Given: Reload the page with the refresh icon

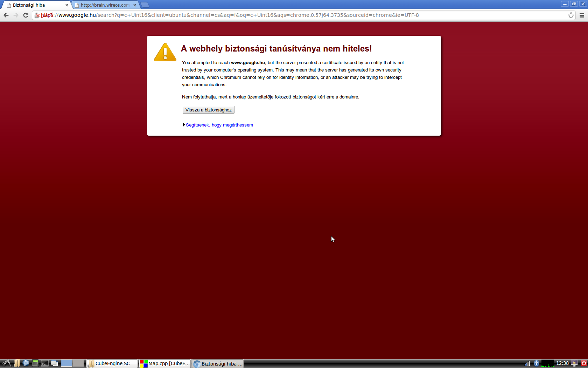Looking at the screenshot, I should pos(26,15).
